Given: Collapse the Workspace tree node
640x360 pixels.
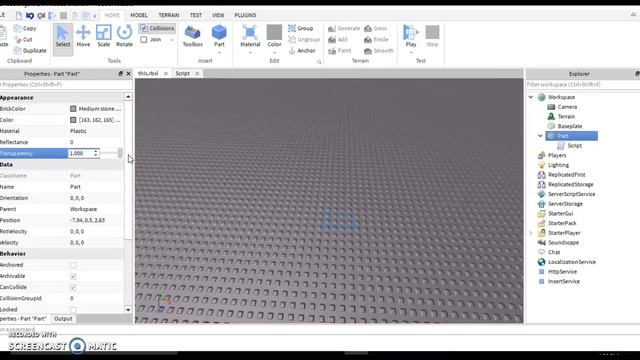Looking at the screenshot, I should click(x=531, y=97).
